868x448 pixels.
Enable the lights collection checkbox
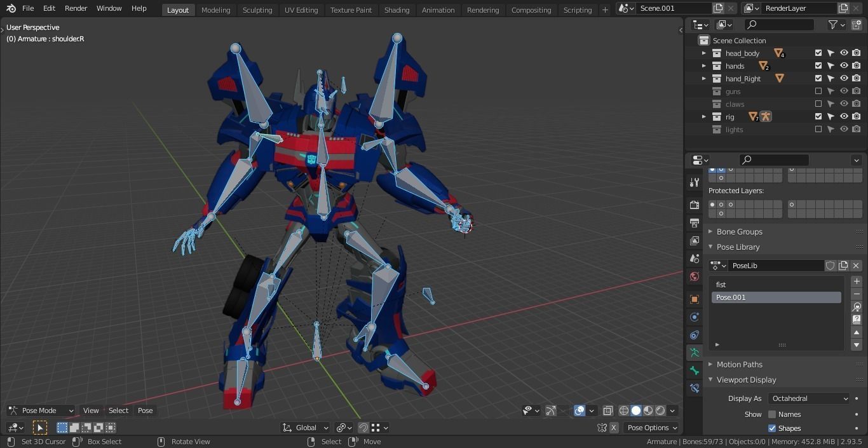818,130
